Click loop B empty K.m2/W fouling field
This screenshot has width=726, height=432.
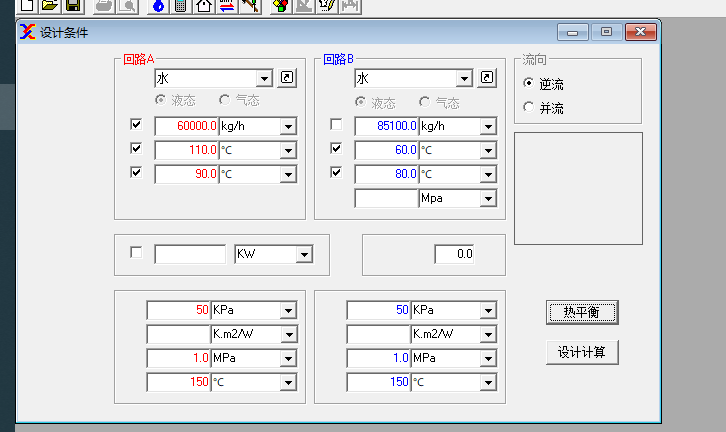point(378,334)
